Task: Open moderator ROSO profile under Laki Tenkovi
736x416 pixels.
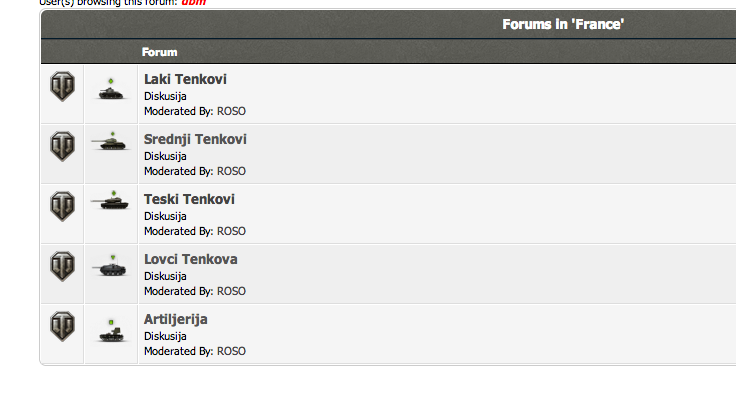Action: click(x=231, y=111)
